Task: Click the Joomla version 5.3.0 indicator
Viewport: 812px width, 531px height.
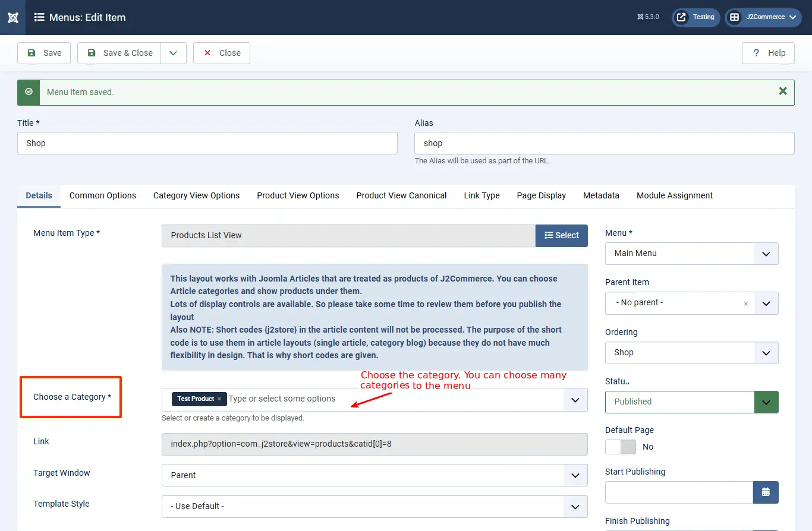Action: pos(648,17)
